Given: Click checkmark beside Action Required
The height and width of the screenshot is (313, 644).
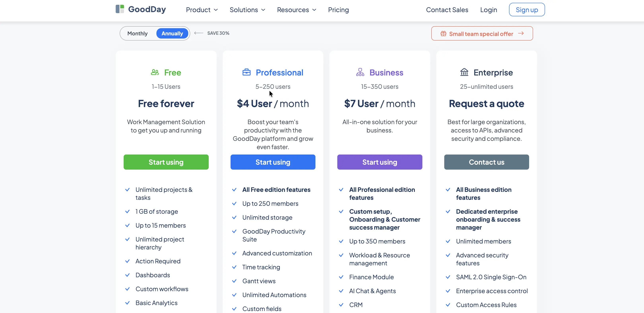Looking at the screenshot, I should 127,261.
